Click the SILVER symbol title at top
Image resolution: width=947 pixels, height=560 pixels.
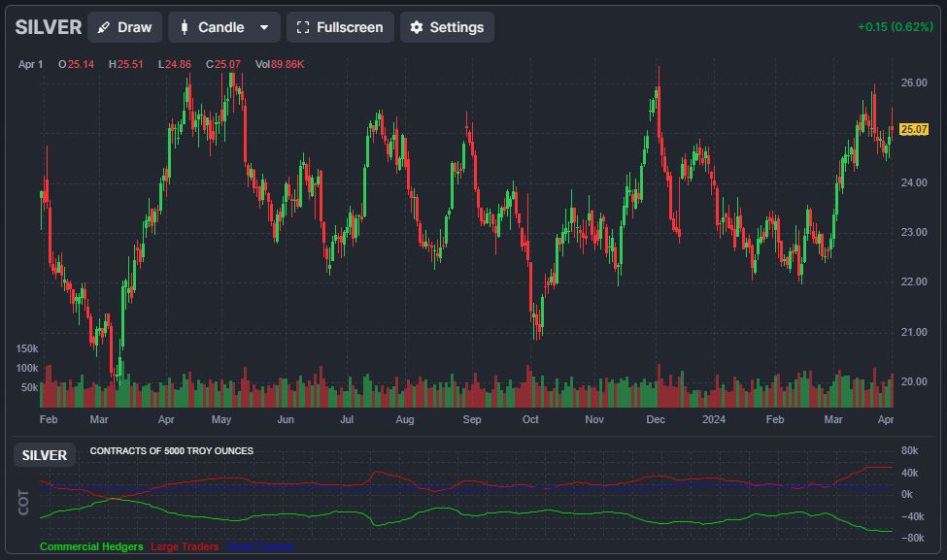coord(49,27)
